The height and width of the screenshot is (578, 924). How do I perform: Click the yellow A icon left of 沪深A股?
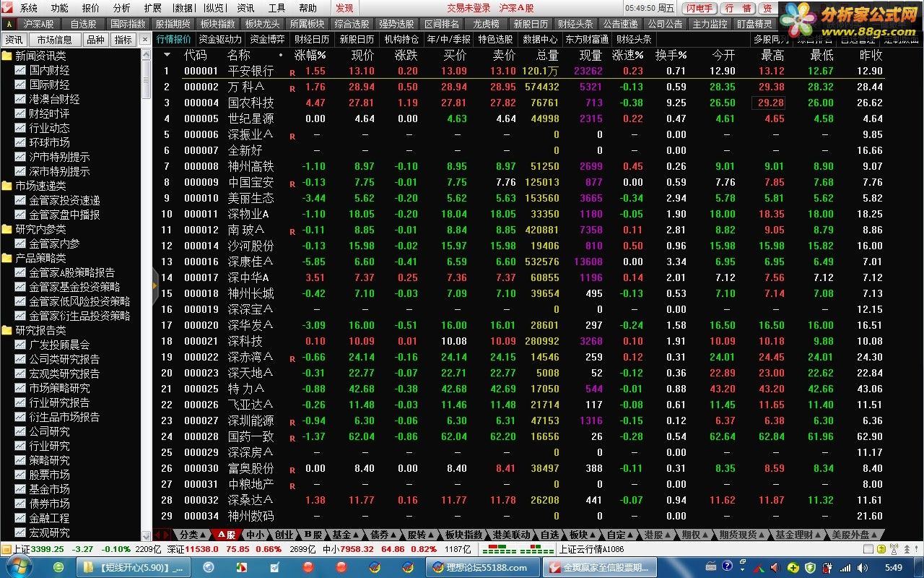[x=9, y=24]
